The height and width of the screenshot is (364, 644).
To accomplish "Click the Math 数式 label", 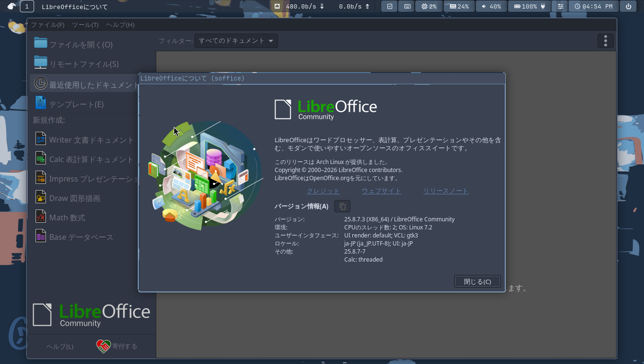I will pyautogui.click(x=67, y=218).
